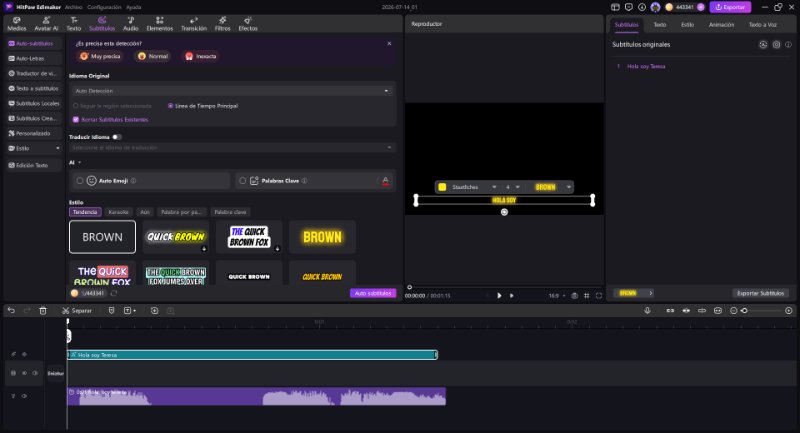Enable the Palabras Clave option

click(242, 181)
